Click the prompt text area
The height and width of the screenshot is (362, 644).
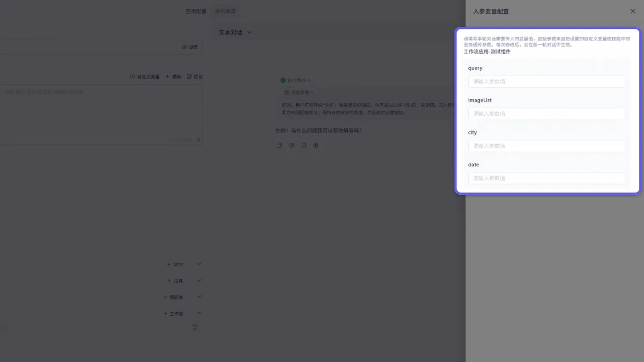click(x=101, y=114)
